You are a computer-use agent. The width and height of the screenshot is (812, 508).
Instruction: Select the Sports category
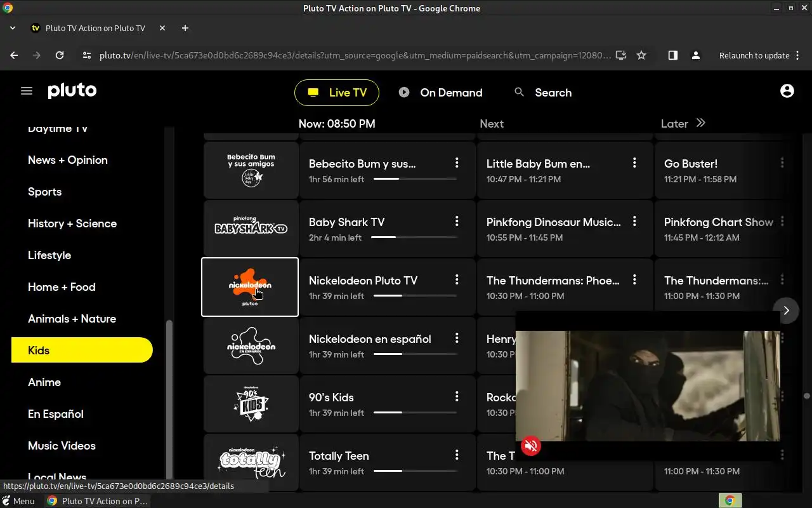click(45, 192)
